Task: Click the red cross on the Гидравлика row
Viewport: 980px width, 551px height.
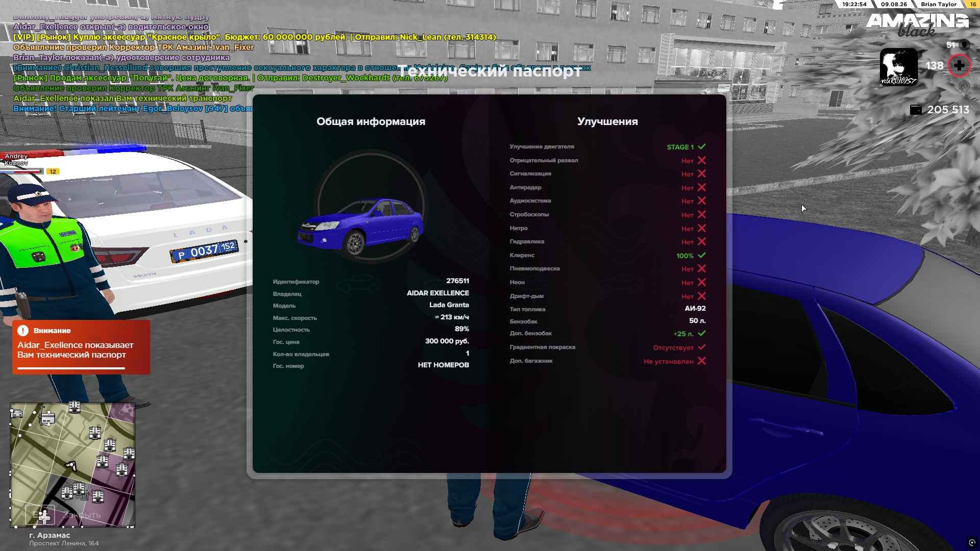Action: pos(702,242)
